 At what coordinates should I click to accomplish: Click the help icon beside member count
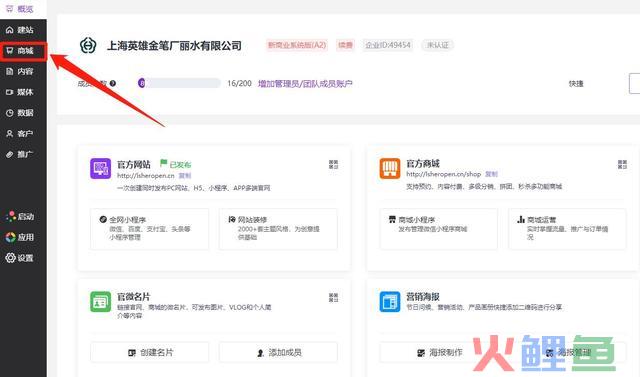(113, 83)
